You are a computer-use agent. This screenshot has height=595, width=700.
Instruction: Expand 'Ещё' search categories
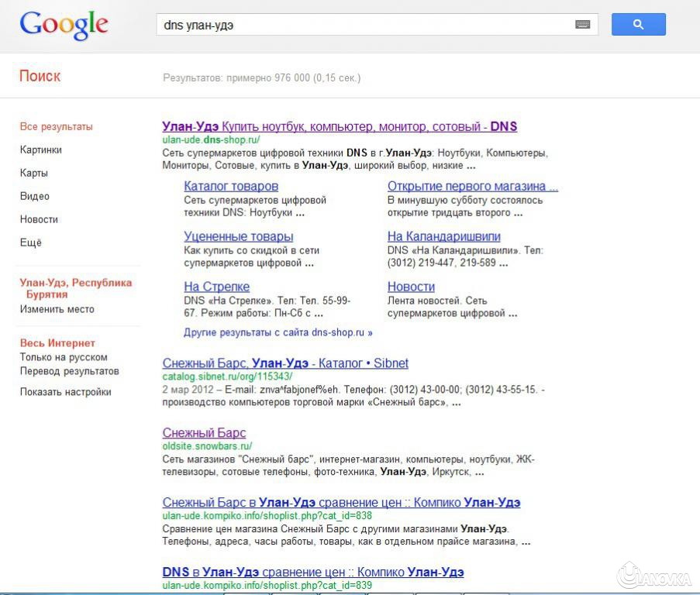coord(31,242)
